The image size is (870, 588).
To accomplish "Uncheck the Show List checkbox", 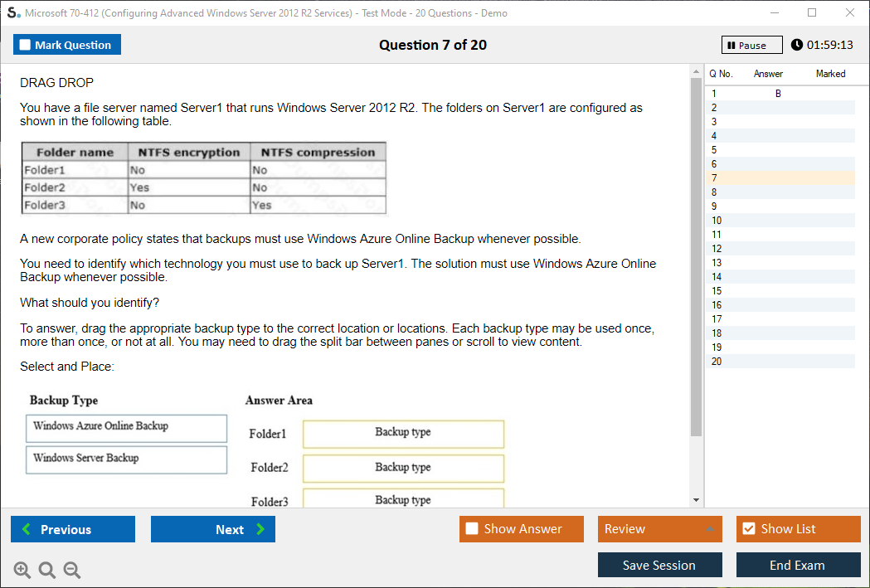I will pos(749,529).
